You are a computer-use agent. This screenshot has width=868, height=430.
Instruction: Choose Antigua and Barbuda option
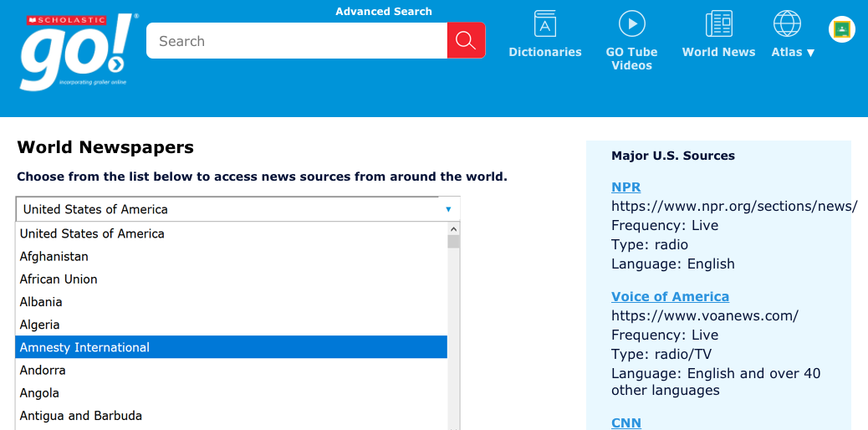tap(81, 416)
